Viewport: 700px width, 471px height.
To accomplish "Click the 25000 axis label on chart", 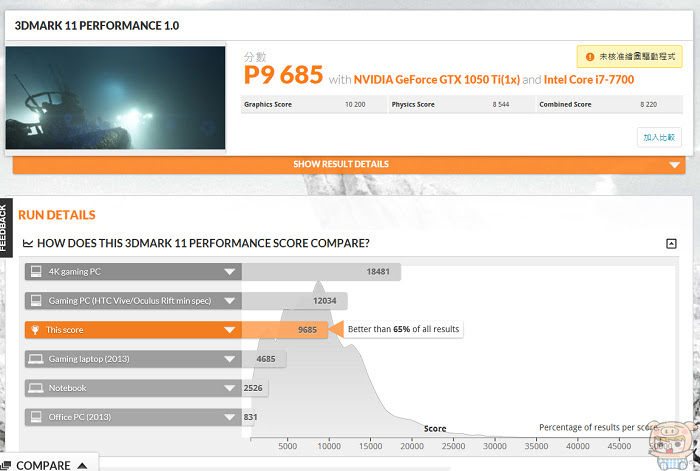I will [x=454, y=446].
